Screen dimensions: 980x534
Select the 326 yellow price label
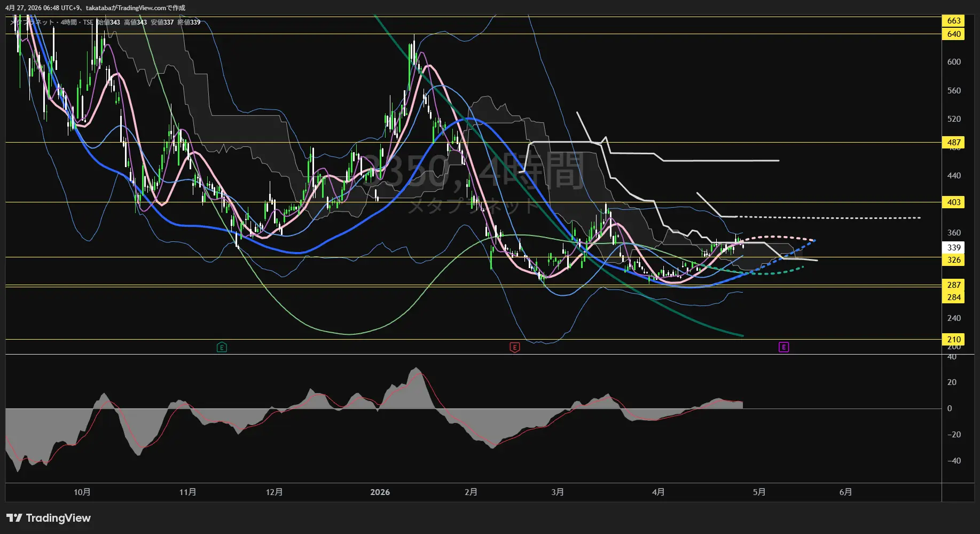coord(953,260)
